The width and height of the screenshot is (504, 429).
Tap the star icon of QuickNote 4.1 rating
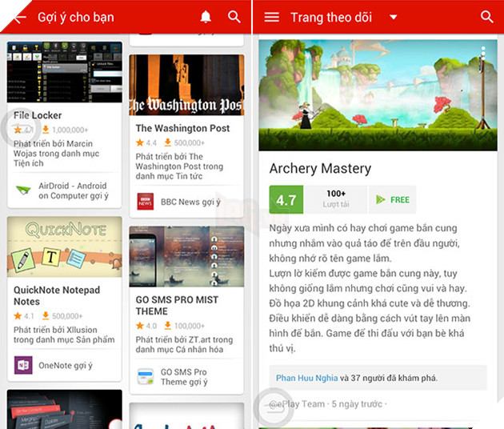(18, 316)
